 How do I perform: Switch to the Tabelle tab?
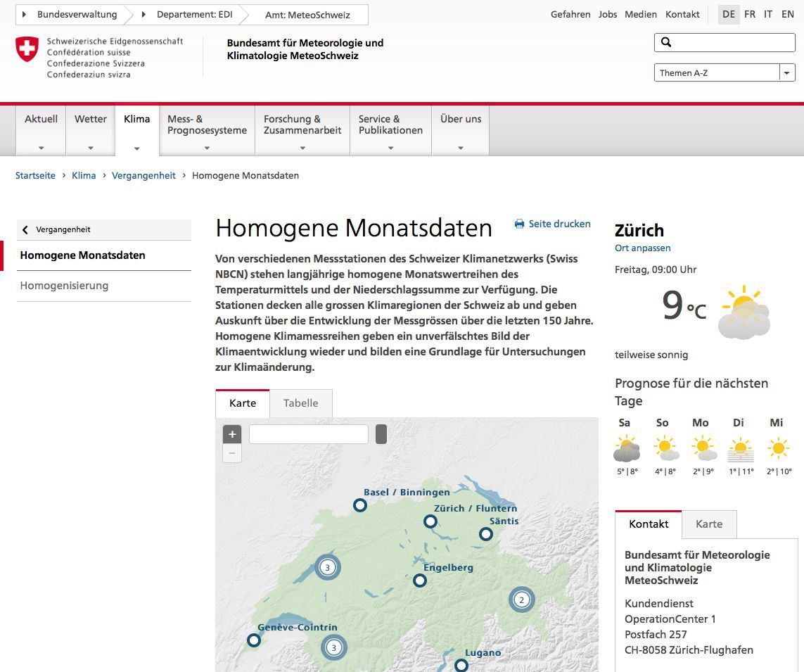(x=301, y=403)
